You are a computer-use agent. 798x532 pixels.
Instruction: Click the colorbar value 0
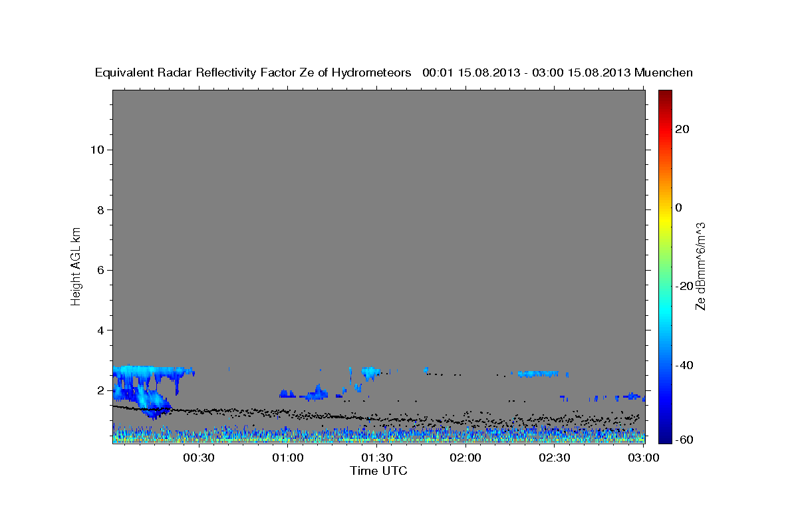pos(679,207)
